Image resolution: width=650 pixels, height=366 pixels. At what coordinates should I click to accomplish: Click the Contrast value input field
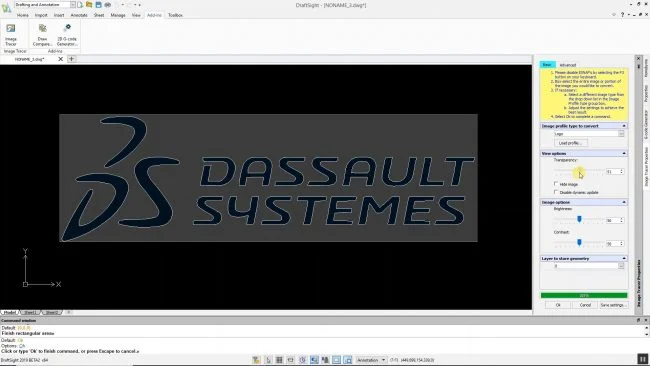612,244
